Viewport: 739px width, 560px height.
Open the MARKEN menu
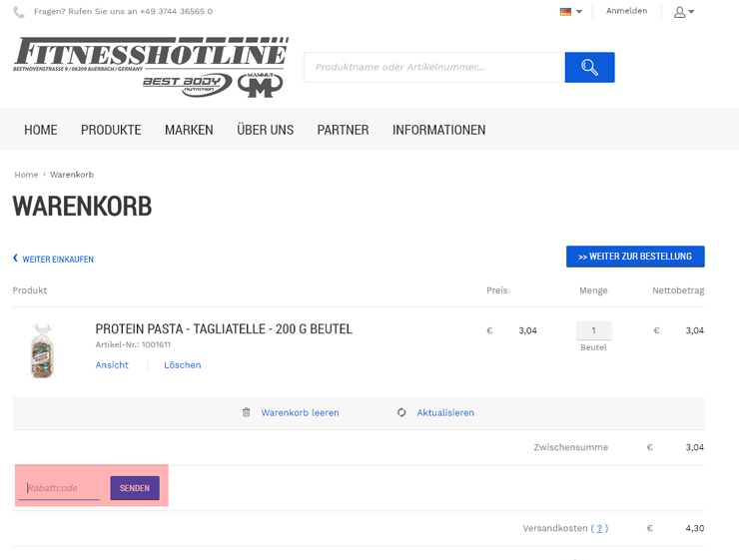(189, 130)
